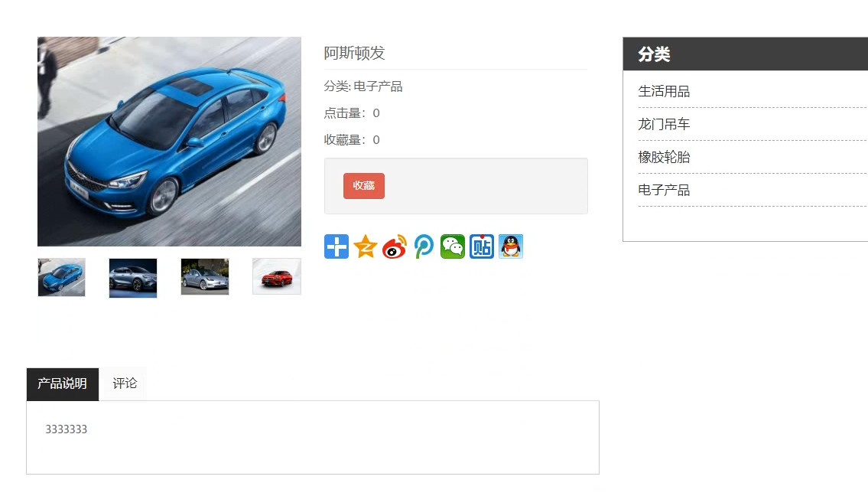Open the 橡胶轮胎 category link

click(x=664, y=158)
